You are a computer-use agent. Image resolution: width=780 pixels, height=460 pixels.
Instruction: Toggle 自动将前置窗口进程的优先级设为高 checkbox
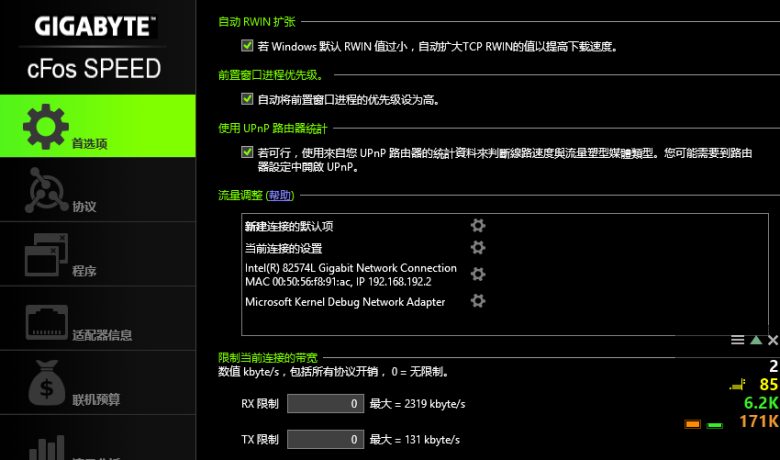click(247, 99)
